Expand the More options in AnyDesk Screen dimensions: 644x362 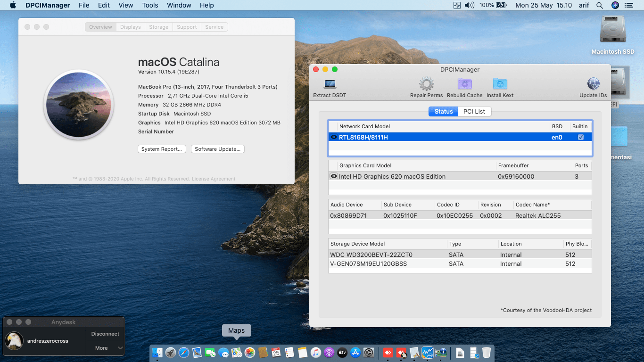coord(105,348)
